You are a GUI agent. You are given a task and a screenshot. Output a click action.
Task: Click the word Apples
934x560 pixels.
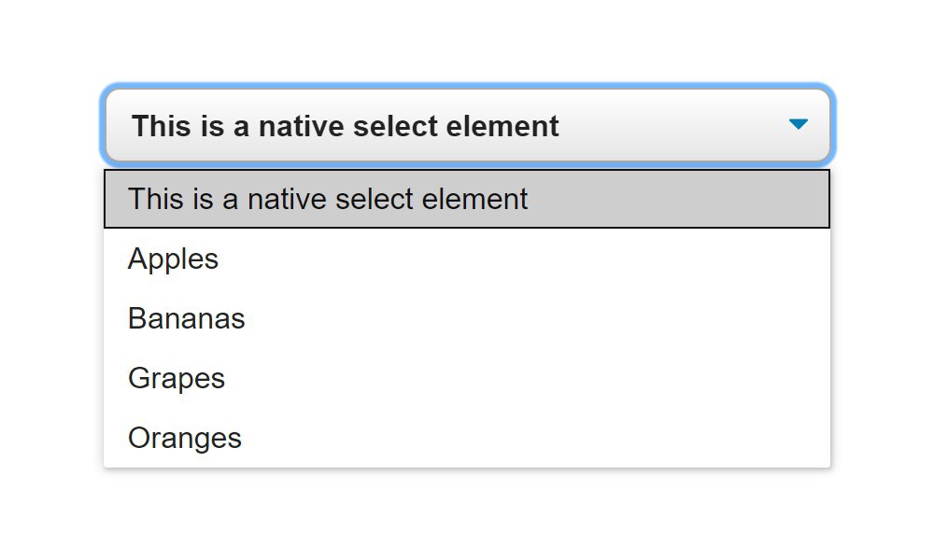coord(174,259)
